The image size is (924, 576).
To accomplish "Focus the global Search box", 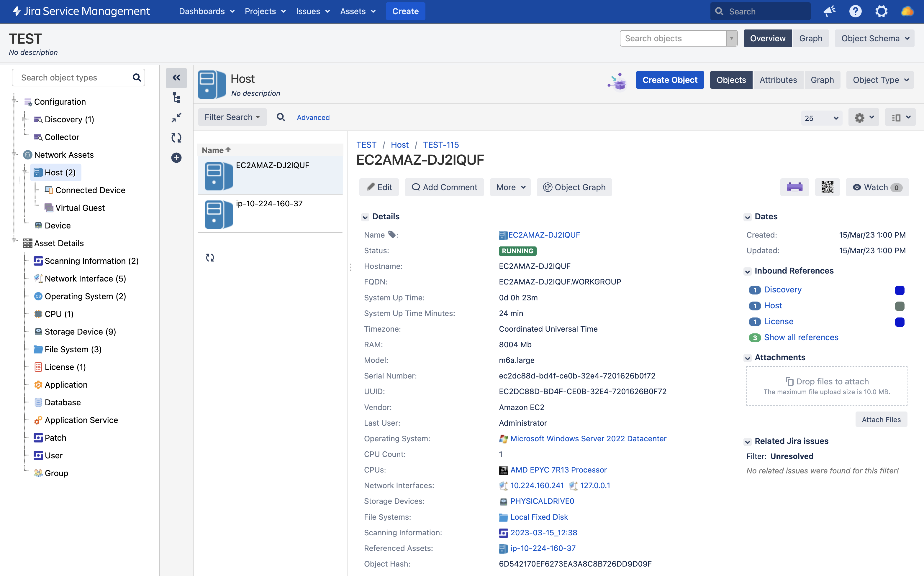I will 761,11.
